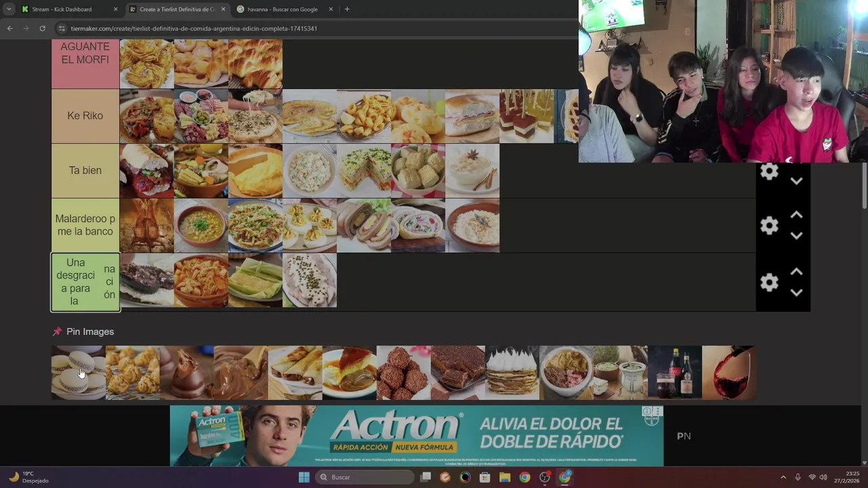Switch to havanna - Buscar con Google tab
Viewport: 868px width, 488px height.
point(285,9)
